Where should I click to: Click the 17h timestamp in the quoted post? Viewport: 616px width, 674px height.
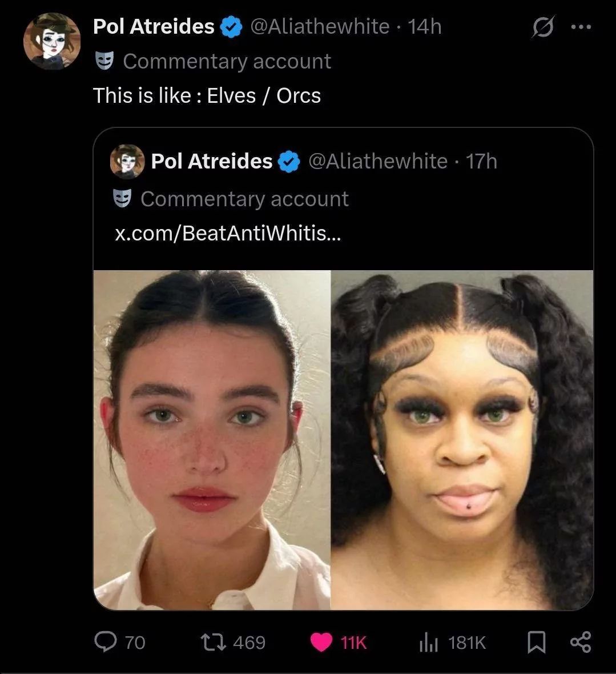coord(481,162)
